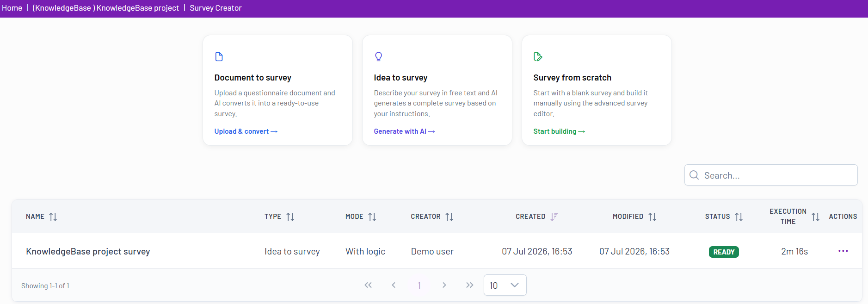This screenshot has height=304, width=868.
Task: Click the created date 07 Jul 2026, 16:53
Action: (537, 251)
